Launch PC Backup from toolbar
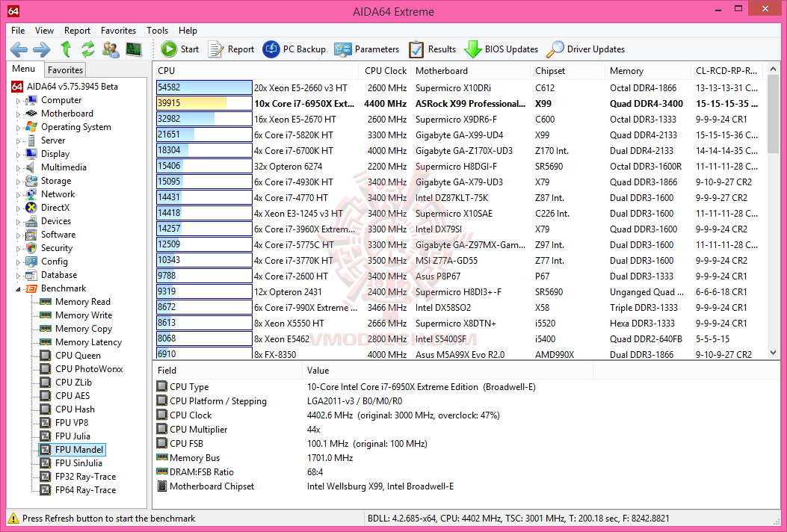Screen dimensions: 787x532 tap(294, 49)
